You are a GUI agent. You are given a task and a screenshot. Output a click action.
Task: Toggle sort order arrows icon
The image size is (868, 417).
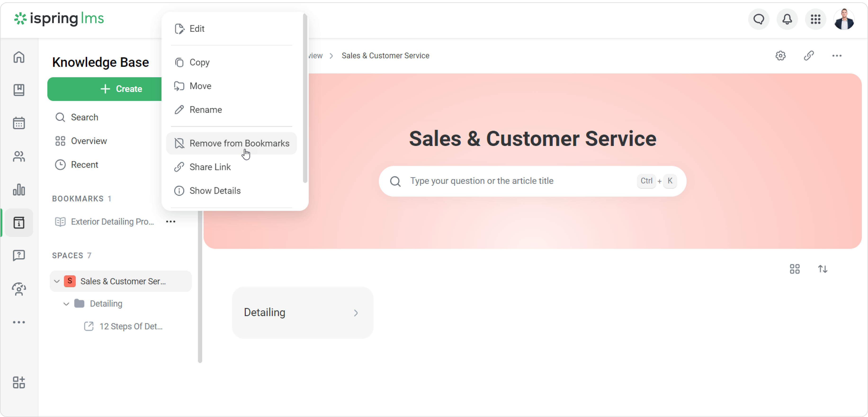(x=823, y=269)
